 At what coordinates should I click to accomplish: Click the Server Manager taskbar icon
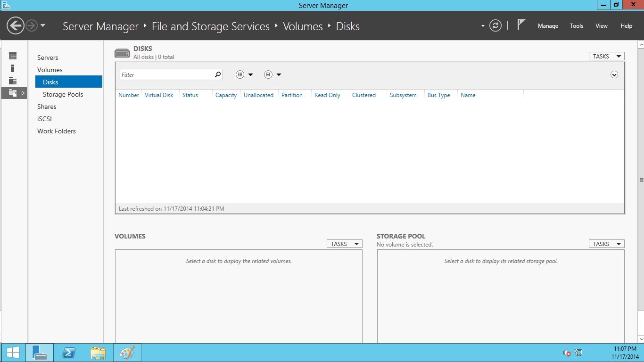[x=40, y=353]
